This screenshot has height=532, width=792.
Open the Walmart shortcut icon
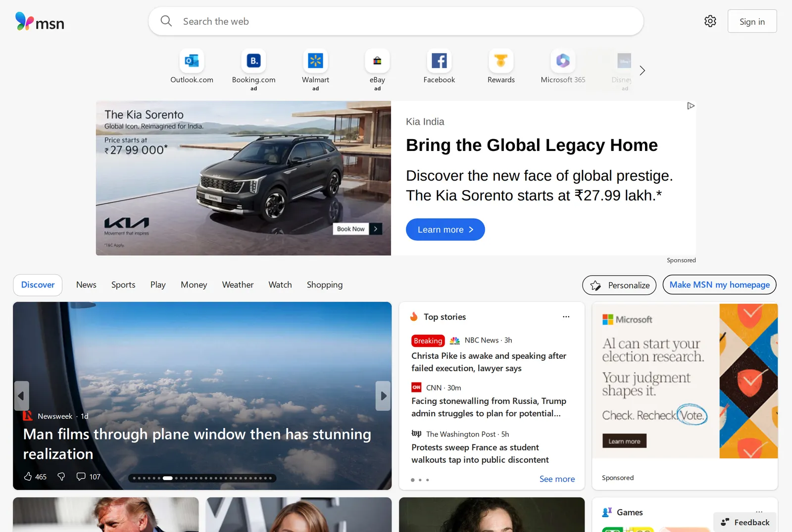click(315, 61)
